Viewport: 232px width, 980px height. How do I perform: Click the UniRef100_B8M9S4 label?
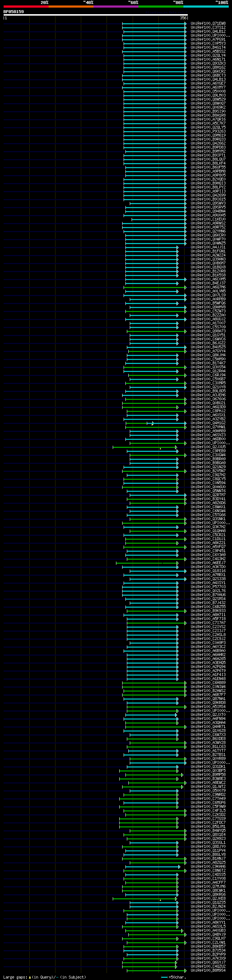point(208,971)
